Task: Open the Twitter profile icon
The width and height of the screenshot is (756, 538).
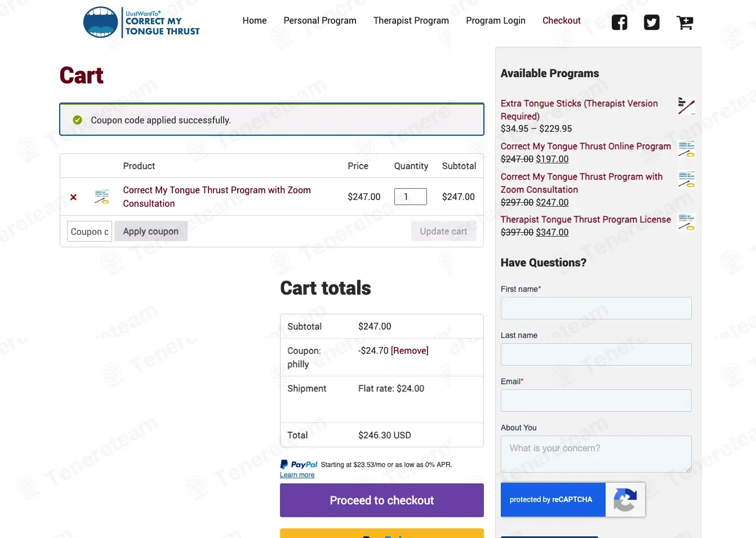Action: pyautogui.click(x=652, y=23)
